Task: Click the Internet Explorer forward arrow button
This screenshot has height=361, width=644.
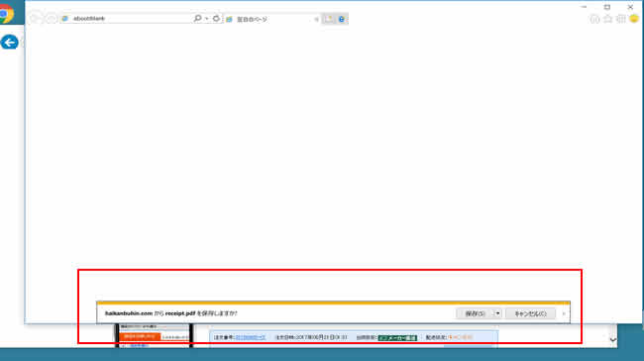Action: tap(52, 19)
